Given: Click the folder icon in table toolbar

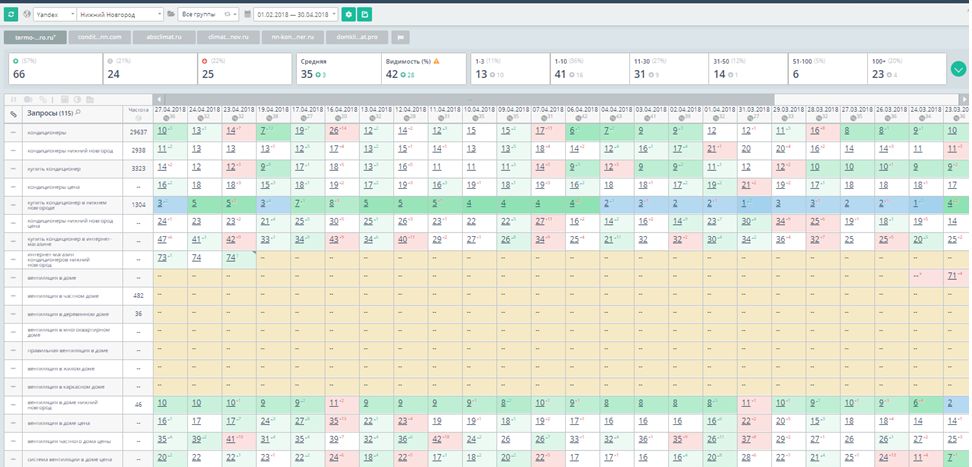Looking at the screenshot, I should [90, 99].
